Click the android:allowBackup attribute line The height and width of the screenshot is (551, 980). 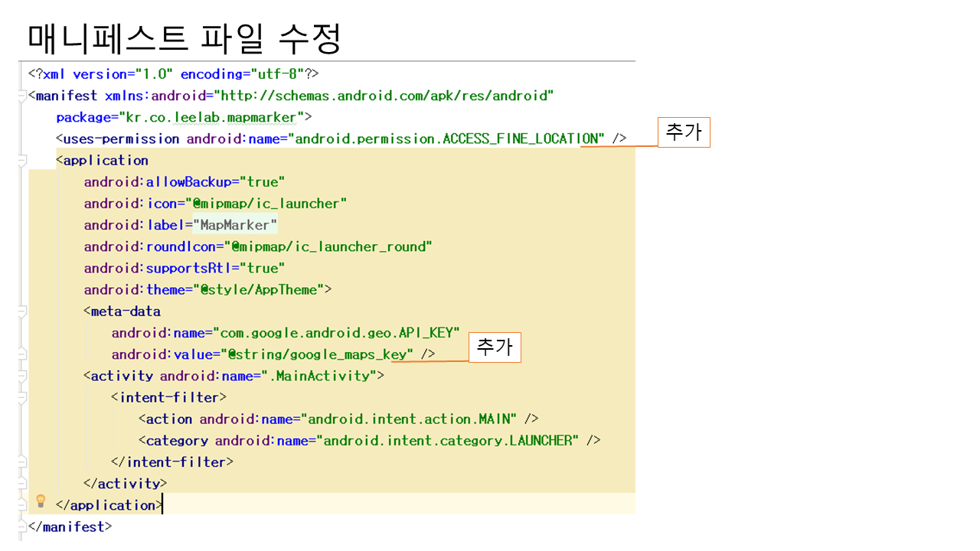pyautogui.click(x=184, y=182)
